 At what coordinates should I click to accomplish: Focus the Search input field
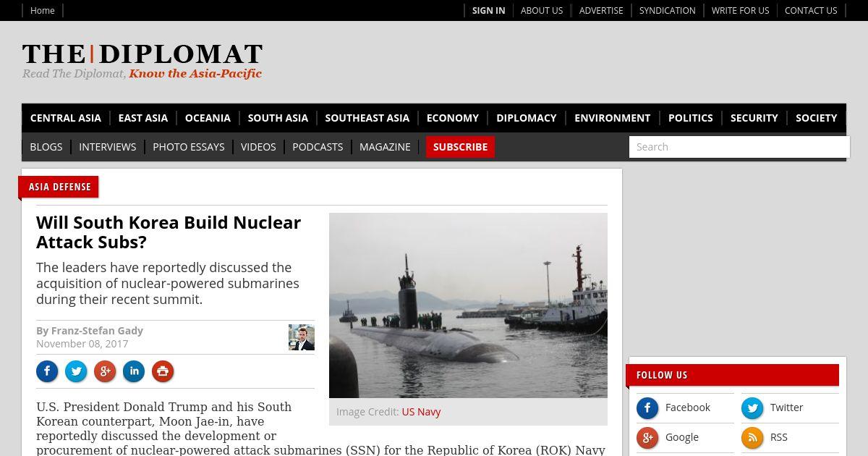[739, 147]
